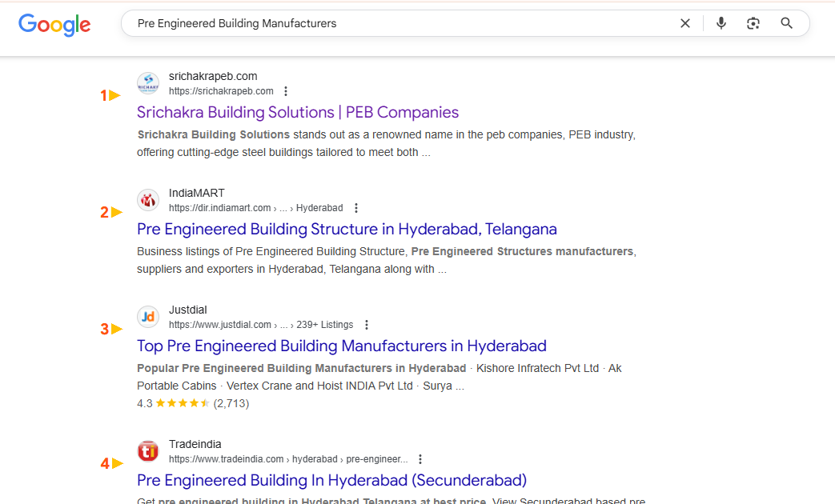Open three-dot menu for Tradeindia result

point(420,459)
